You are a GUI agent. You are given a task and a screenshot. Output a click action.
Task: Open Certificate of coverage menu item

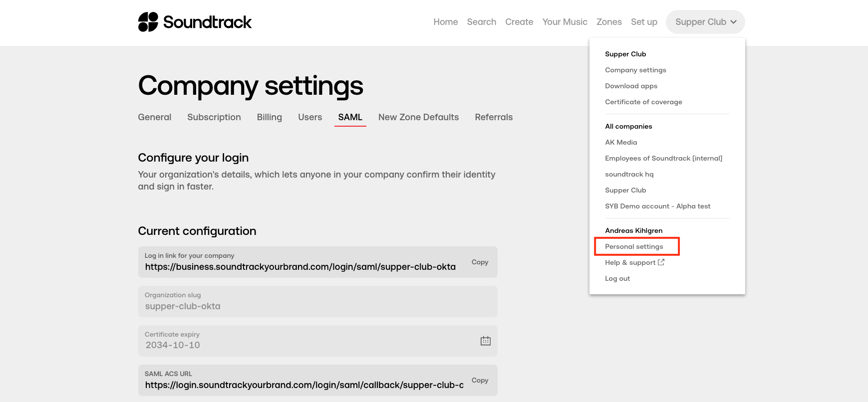643,102
